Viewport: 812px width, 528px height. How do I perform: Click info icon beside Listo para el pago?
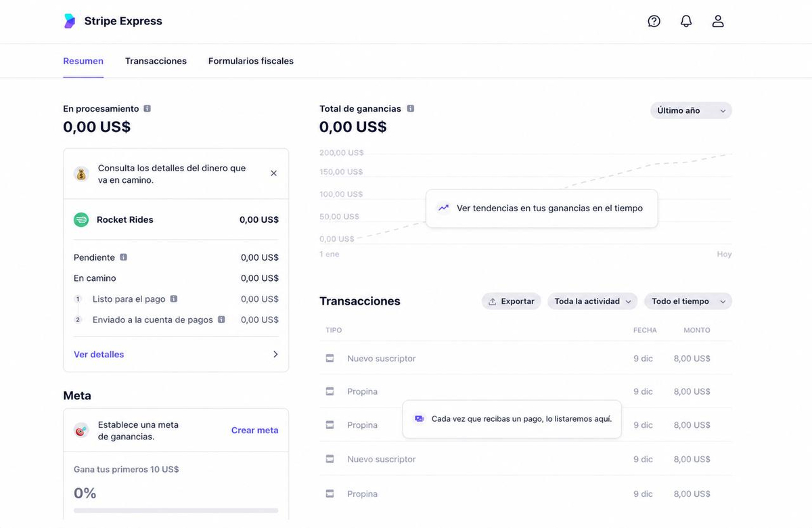click(x=174, y=299)
